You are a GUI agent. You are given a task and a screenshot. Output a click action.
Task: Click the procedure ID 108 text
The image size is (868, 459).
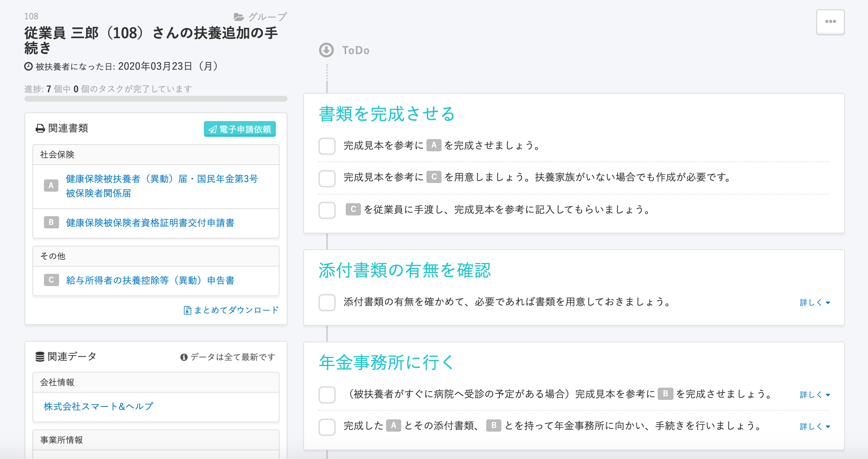click(x=31, y=16)
